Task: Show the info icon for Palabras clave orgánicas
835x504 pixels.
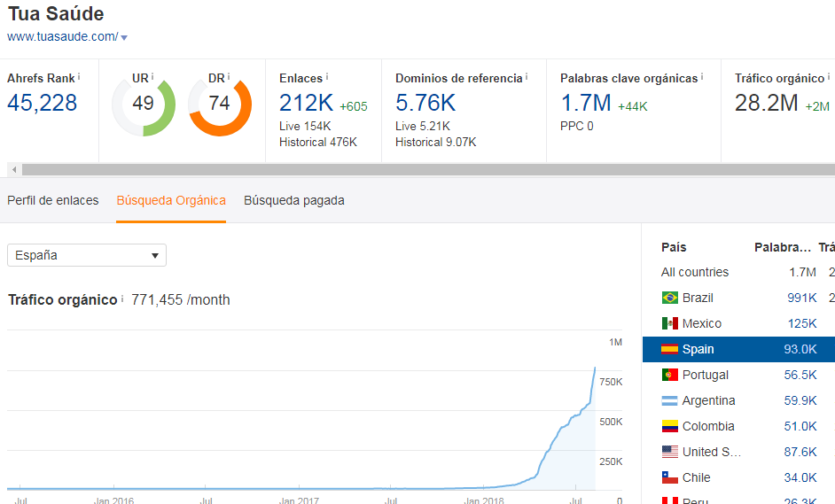Action: coord(702,77)
